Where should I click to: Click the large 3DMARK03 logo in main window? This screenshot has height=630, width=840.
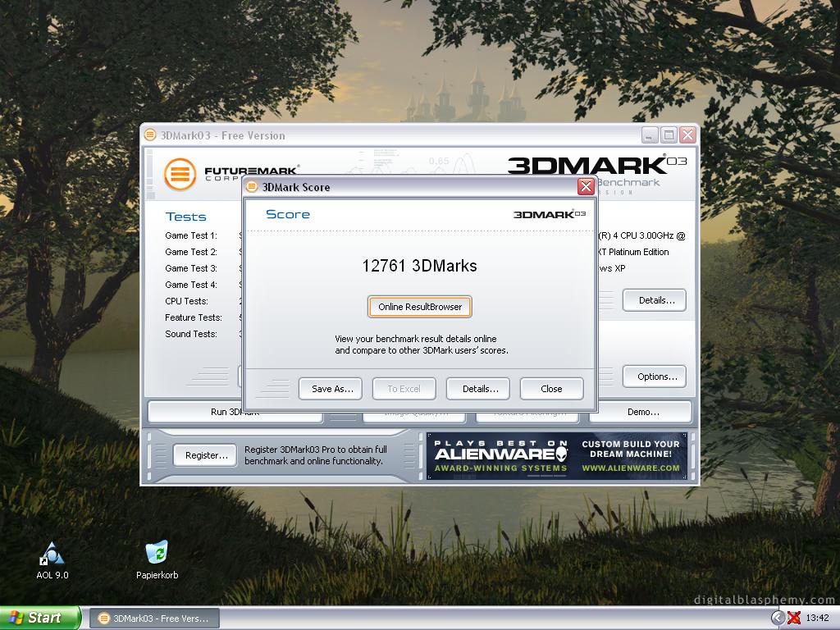pos(597,165)
